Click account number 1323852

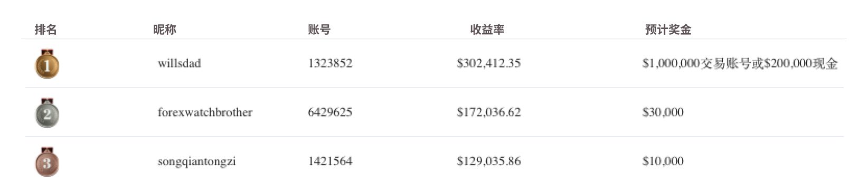point(330,63)
